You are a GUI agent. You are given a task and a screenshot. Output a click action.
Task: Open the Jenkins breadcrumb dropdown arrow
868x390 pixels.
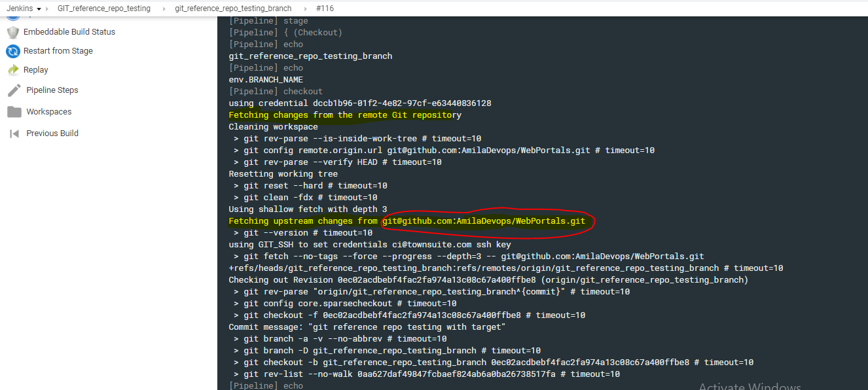(x=39, y=9)
